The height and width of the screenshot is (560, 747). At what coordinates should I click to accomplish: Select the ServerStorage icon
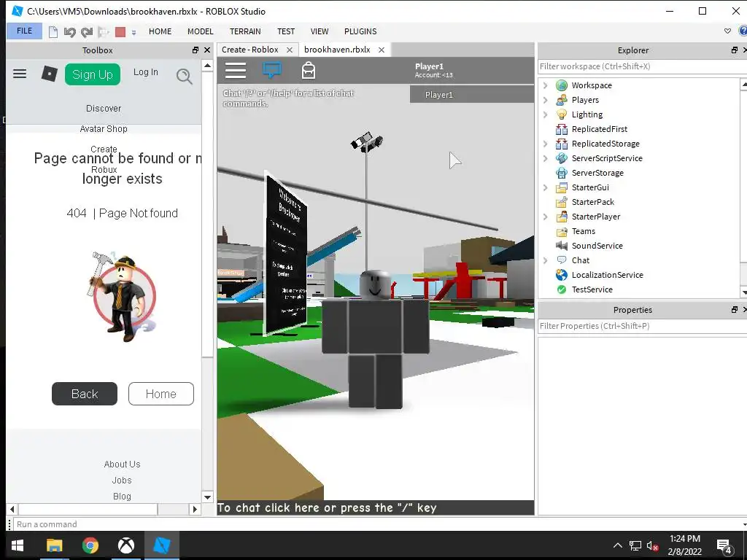coord(562,173)
